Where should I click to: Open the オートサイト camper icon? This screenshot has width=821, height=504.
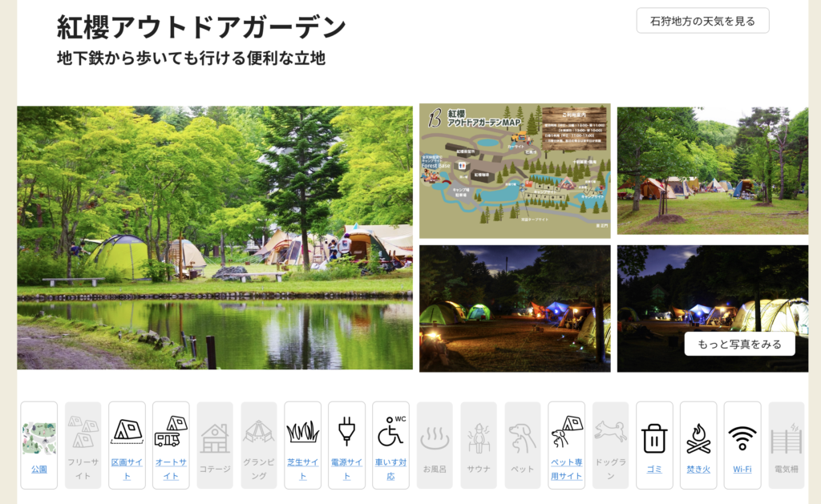[171, 430]
